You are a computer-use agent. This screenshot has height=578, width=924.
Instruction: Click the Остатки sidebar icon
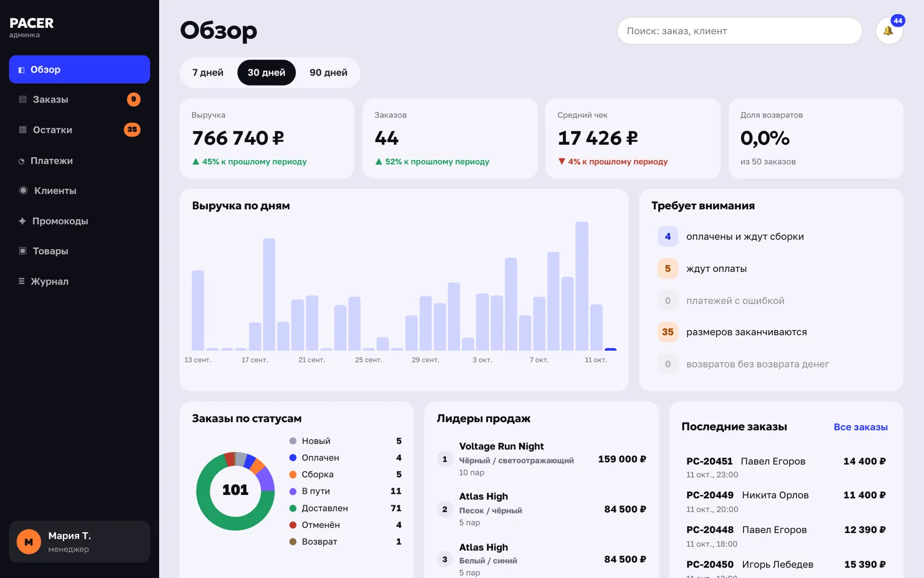click(23, 130)
